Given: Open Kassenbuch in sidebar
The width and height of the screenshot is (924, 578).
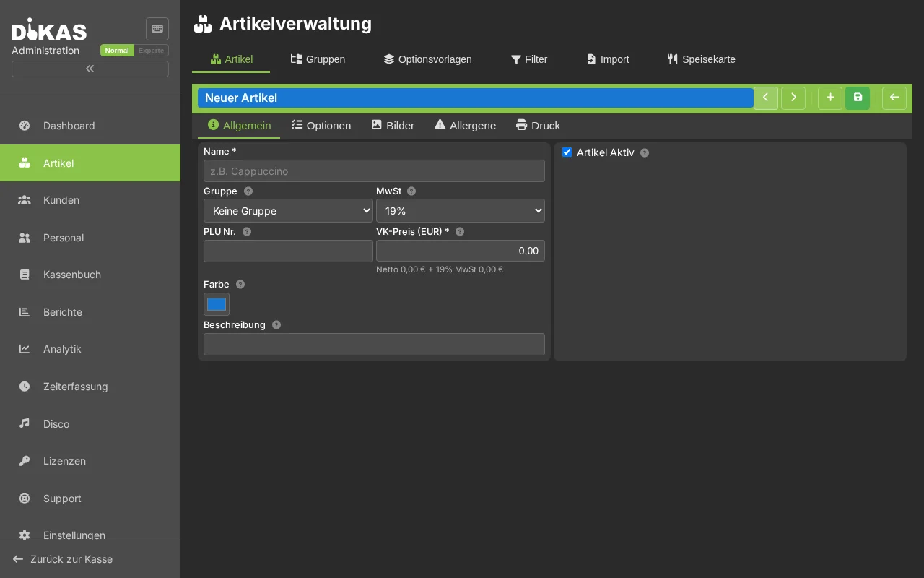Looking at the screenshot, I should tap(90, 275).
